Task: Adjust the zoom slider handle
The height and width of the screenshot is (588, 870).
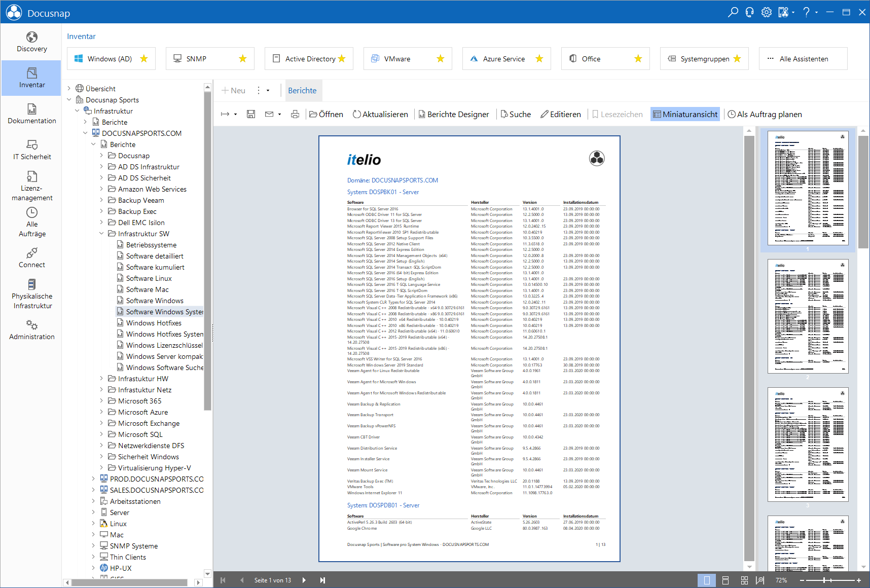Action: tap(825, 580)
